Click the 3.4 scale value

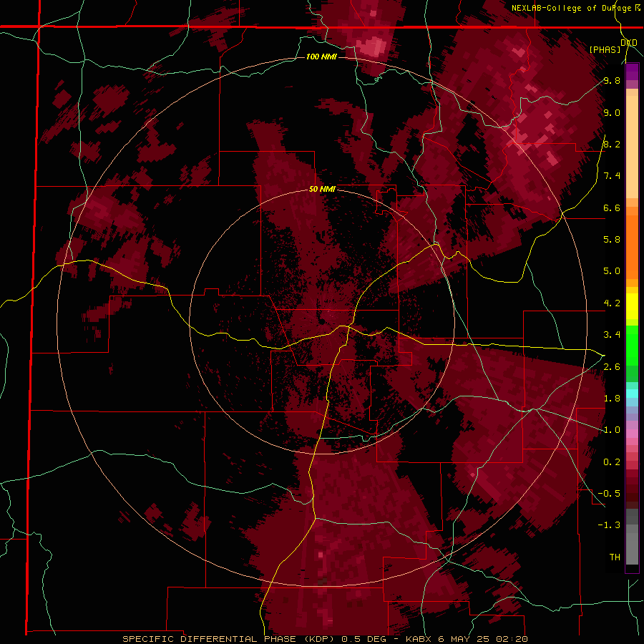point(612,335)
